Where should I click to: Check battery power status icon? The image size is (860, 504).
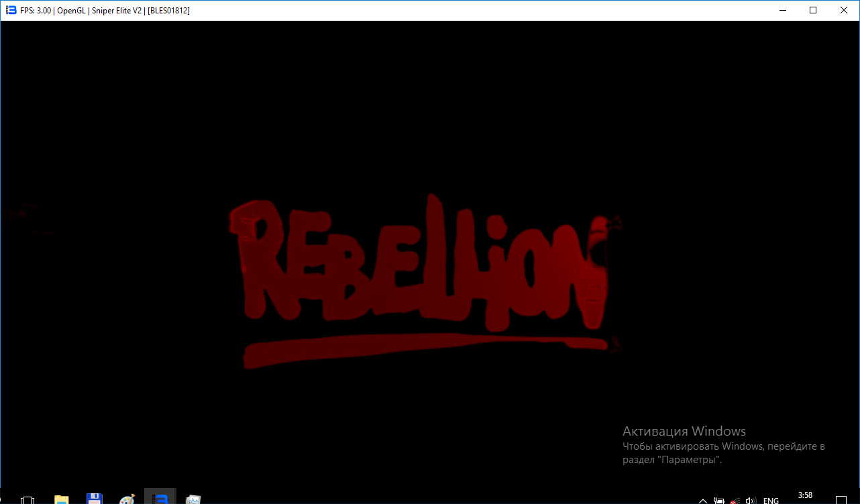(719, 500)
